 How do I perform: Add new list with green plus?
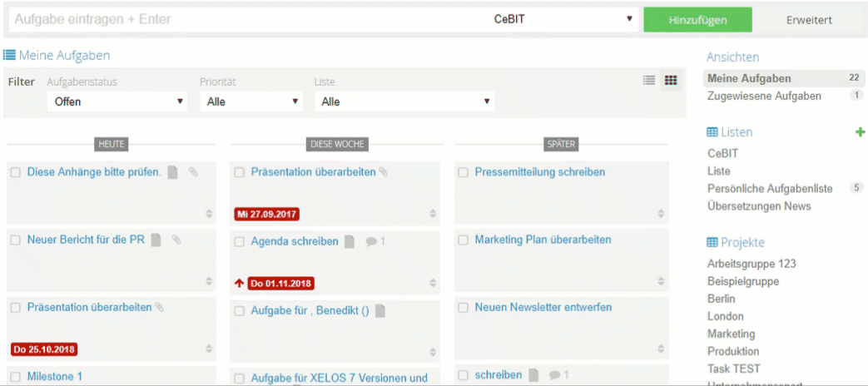860,132
